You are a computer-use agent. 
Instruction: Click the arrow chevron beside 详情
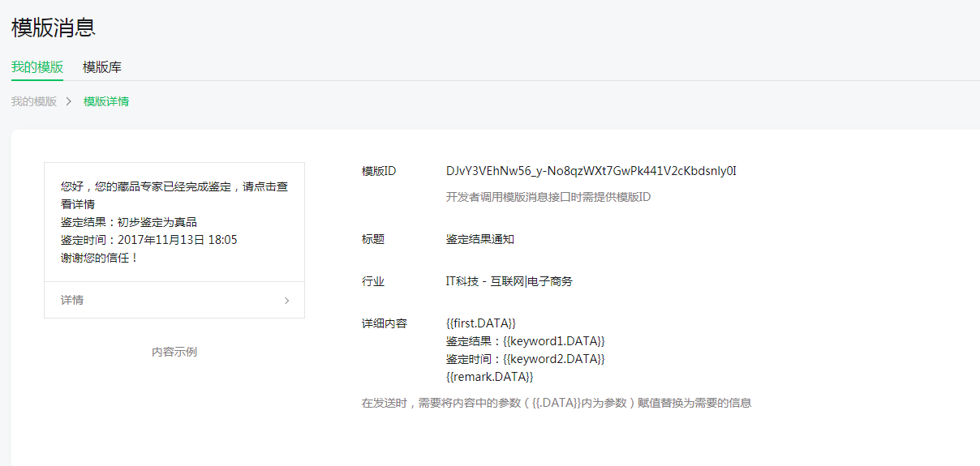286,301
